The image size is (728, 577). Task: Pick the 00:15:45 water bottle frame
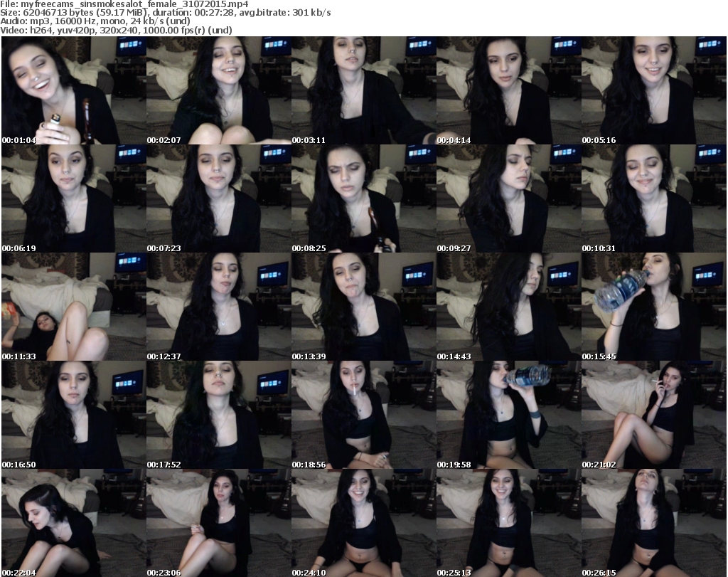(654, 307)
